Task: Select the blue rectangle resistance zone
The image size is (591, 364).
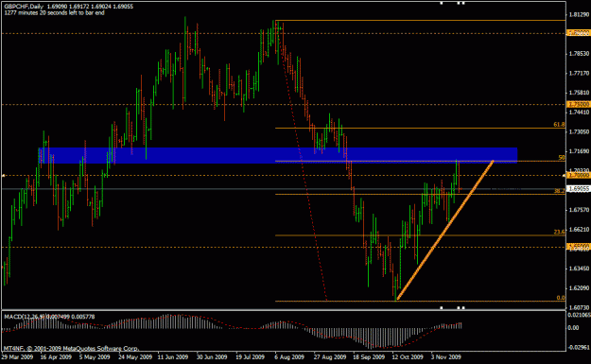Action: [x=278, y=155]
